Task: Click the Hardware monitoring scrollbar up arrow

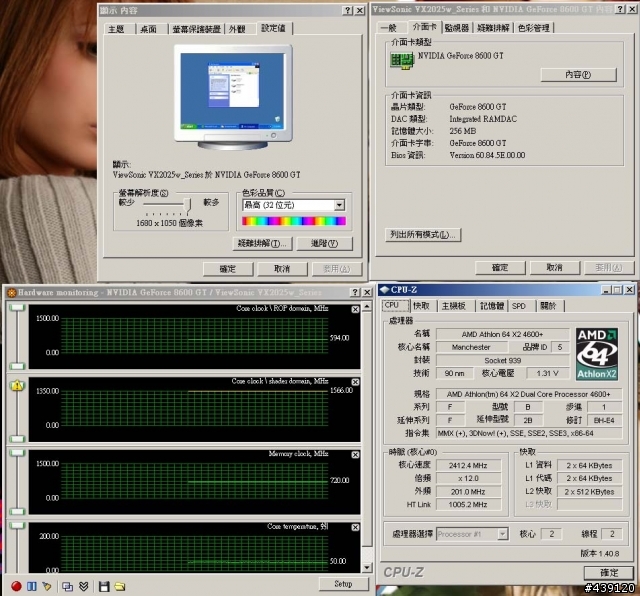Action: 367,306
